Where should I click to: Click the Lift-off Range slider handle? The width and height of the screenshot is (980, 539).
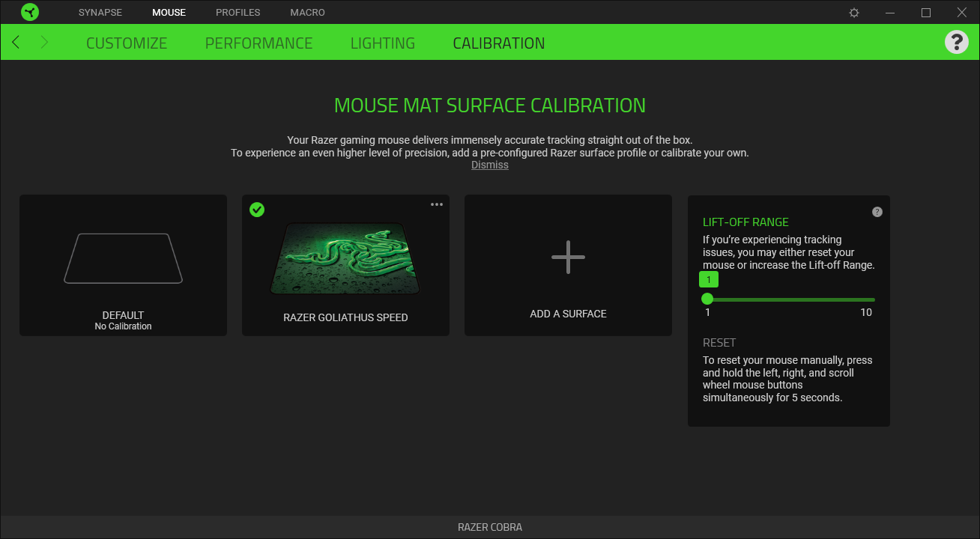(x=707, y=299)
